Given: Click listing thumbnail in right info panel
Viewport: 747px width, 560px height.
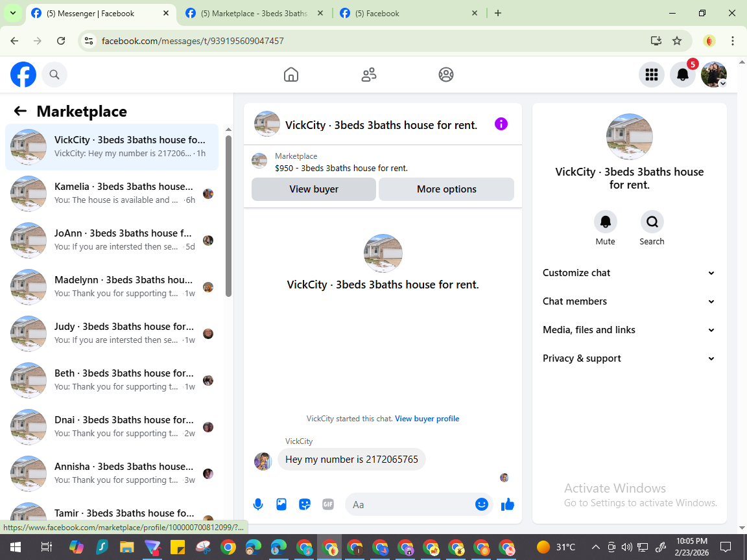Looking at the screenshot, I should click(x=630, y=137).
